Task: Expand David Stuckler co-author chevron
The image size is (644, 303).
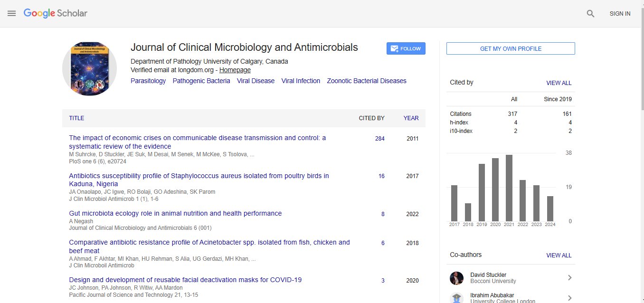Action: click(x=569, y=278)
